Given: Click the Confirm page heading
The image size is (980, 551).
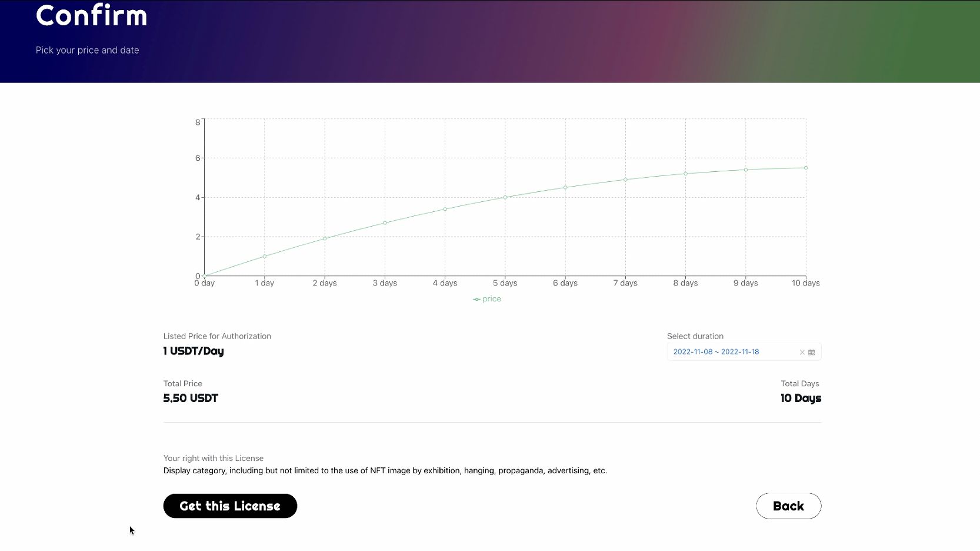Looking at the screenshot, I should (x=91, y=15).
